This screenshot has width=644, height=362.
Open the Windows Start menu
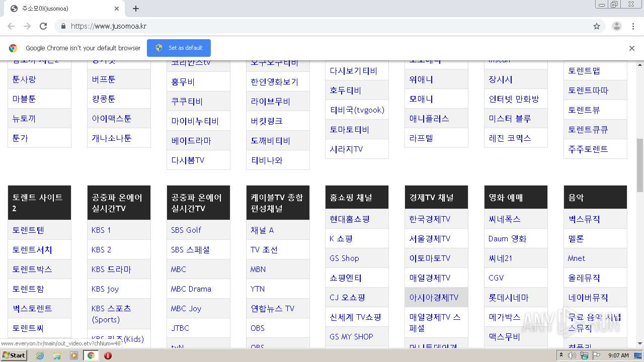pos(14,355)
